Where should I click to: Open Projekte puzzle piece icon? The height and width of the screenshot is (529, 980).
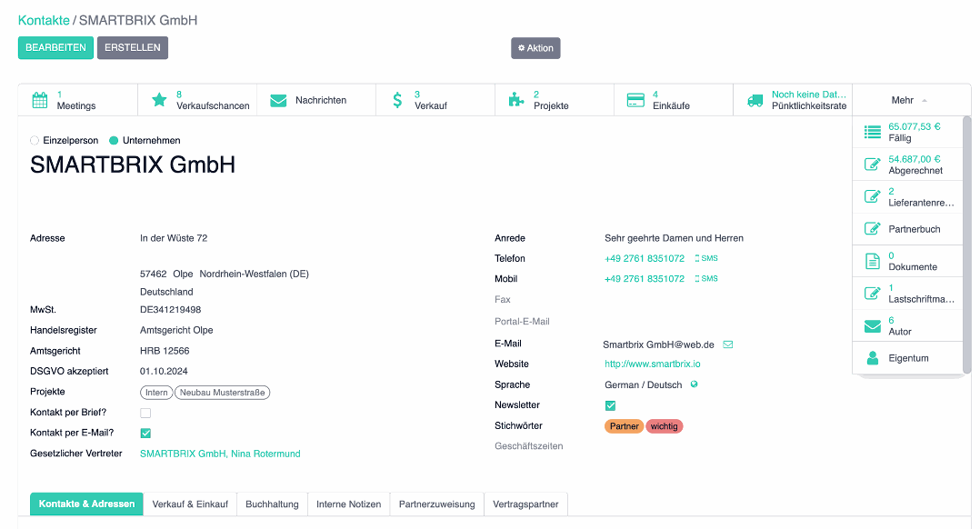516,100
